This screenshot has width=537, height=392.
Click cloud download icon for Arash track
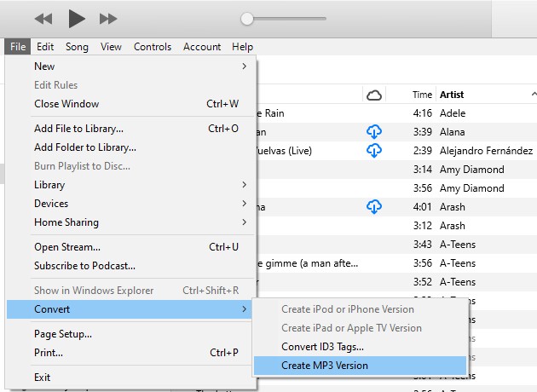click(373, 206)
